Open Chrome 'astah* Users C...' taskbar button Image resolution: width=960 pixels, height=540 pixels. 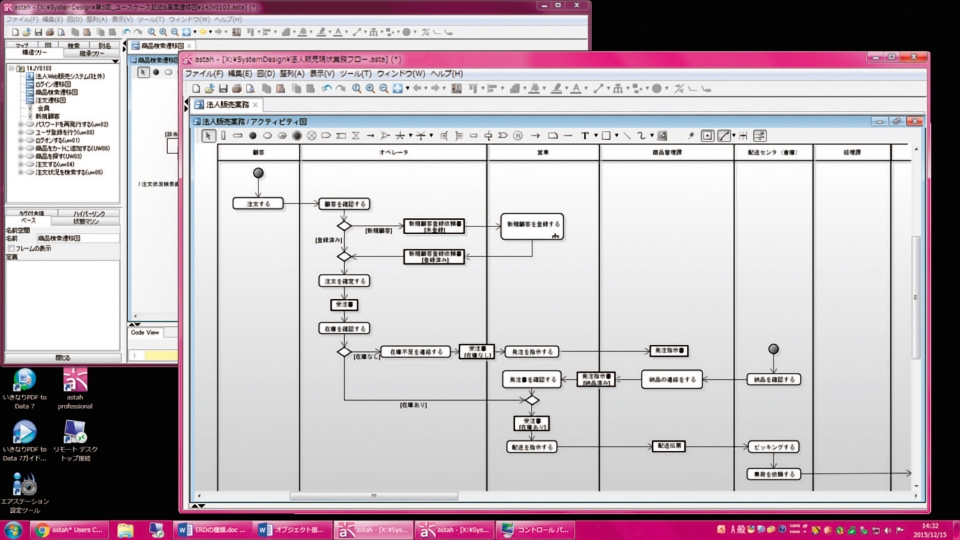click(x=70, y=530)
